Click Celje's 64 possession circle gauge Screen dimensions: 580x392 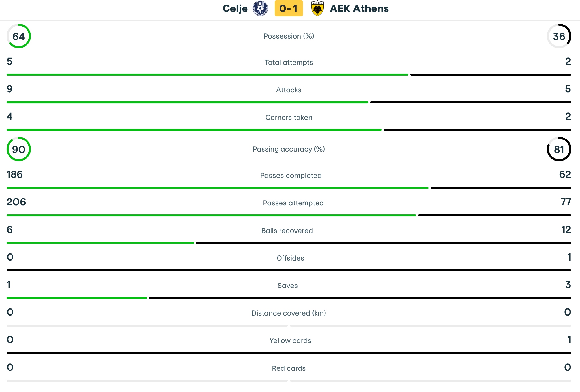tap(19, 36)
